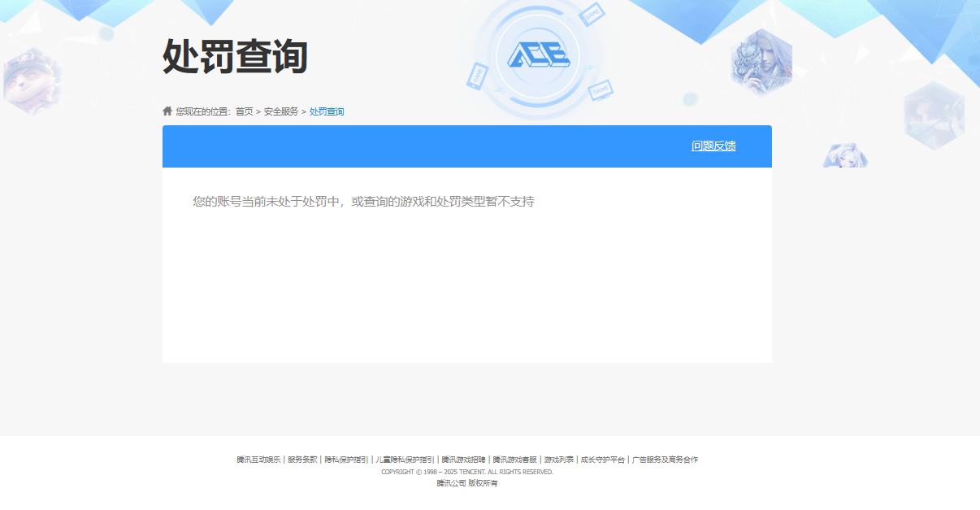Open the 广告服务及商务合作 footer link
Image resolution: width=980 pixels, height=510 pixels.
(666, 460)
